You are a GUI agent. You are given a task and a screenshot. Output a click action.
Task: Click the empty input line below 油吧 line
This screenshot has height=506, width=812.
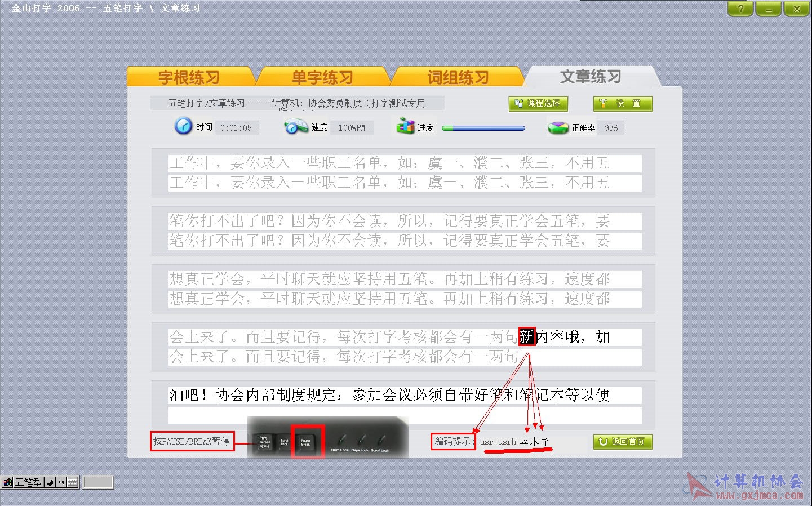[x=405, y=415]
